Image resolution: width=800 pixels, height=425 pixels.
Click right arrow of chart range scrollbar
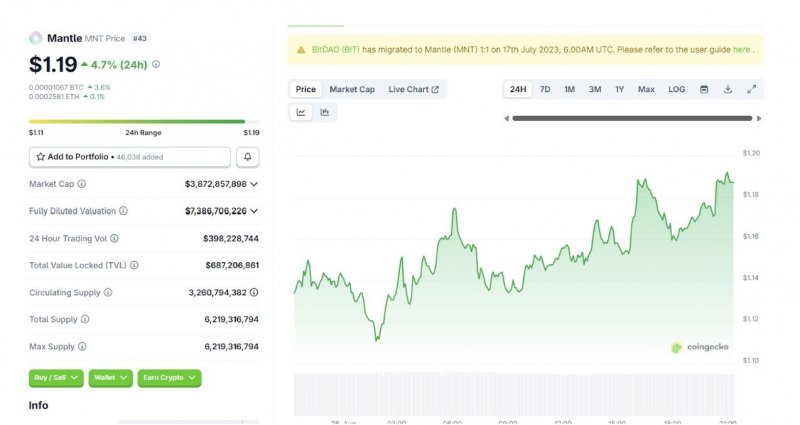tap(759, 118)
